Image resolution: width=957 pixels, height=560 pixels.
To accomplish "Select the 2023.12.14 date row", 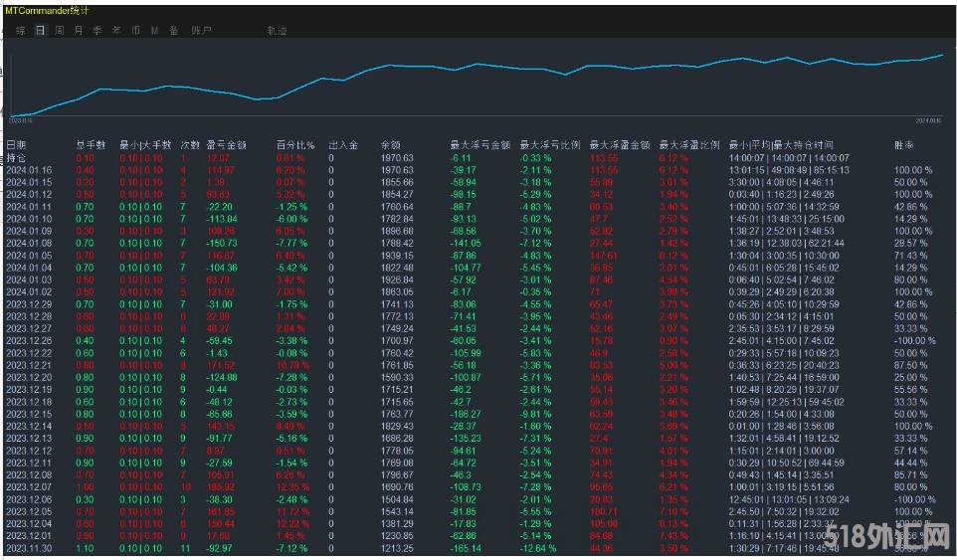I will 29,427.
